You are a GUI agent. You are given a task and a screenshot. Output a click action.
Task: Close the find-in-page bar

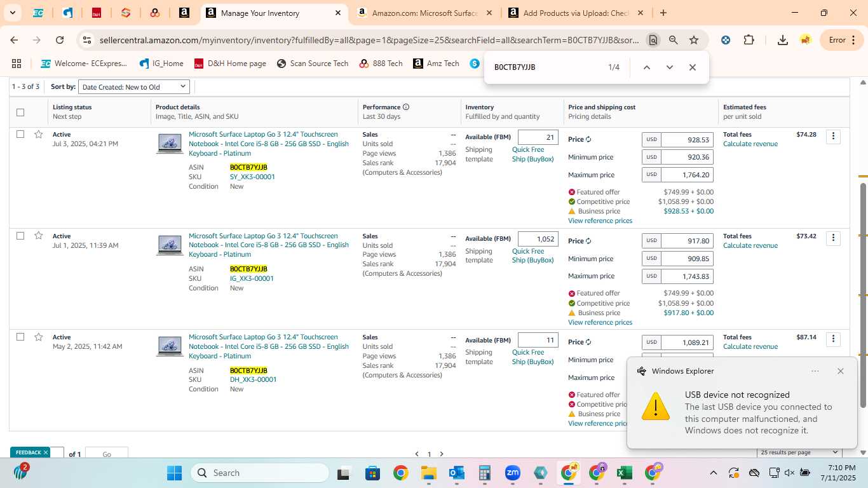coord(693,67)
